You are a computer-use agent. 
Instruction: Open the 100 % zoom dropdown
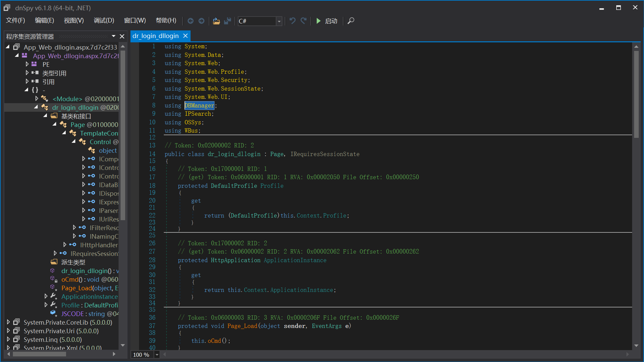[157, 355]
